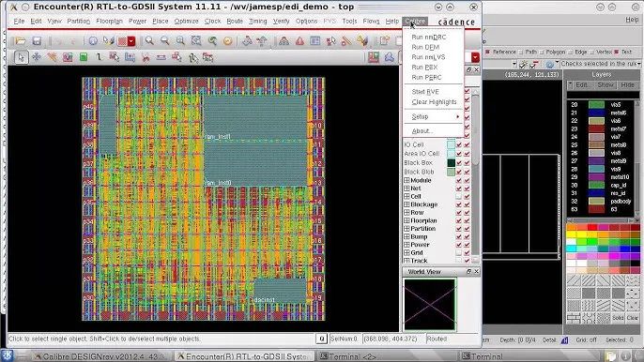Expand the Blockage tree item
The width and height of the screenshot is (644, 362).
(x=406, y=204)
